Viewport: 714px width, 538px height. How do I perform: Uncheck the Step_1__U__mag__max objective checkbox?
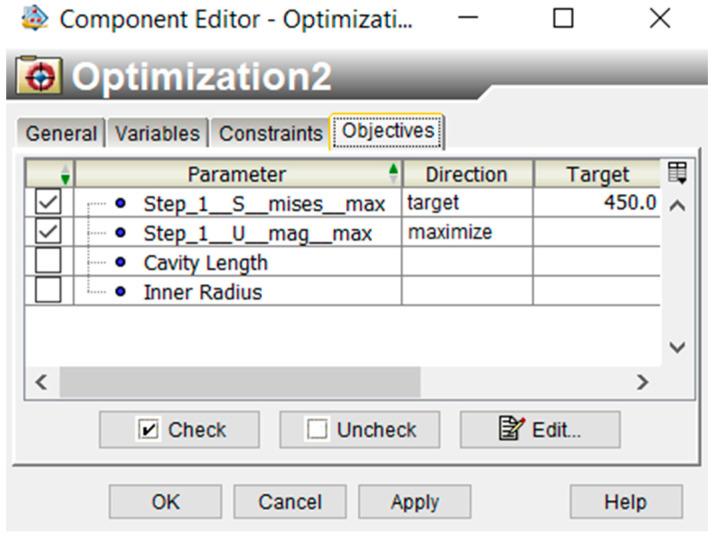47,233
